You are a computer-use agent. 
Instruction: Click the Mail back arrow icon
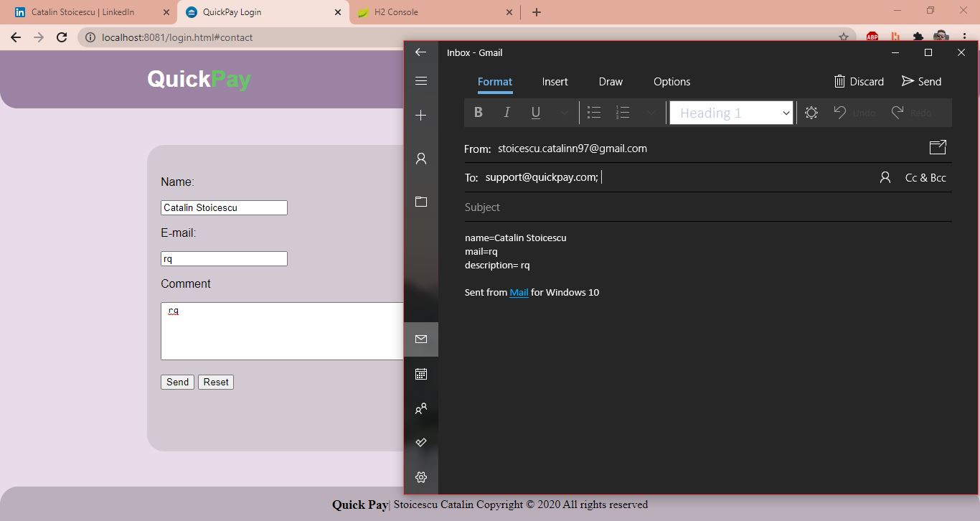point(421,52)
